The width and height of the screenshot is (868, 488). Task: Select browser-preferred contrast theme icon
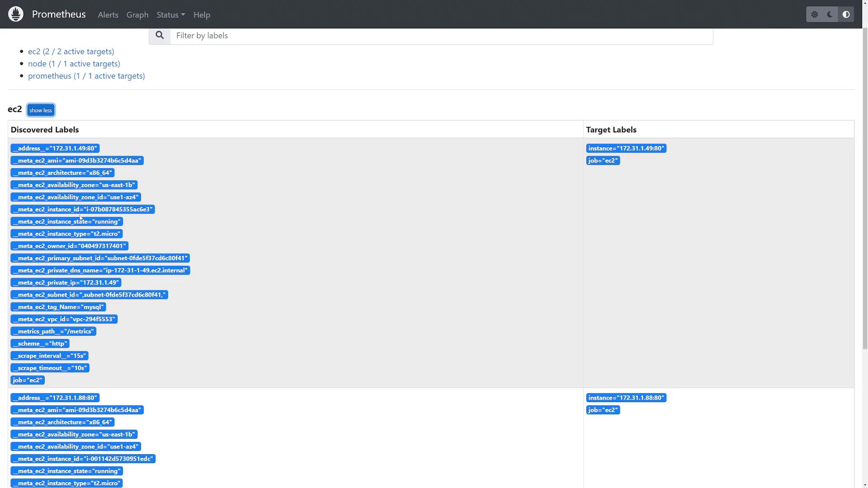click(846, 14)
